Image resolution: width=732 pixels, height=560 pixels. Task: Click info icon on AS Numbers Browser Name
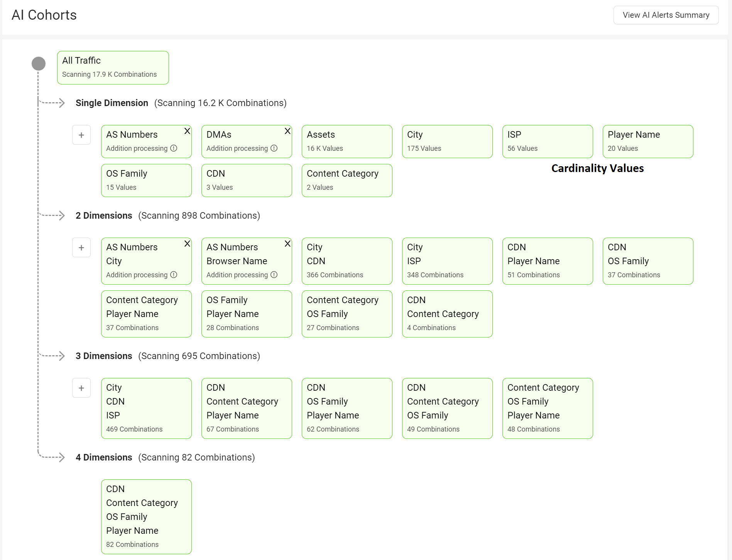(x=274, y=275)
